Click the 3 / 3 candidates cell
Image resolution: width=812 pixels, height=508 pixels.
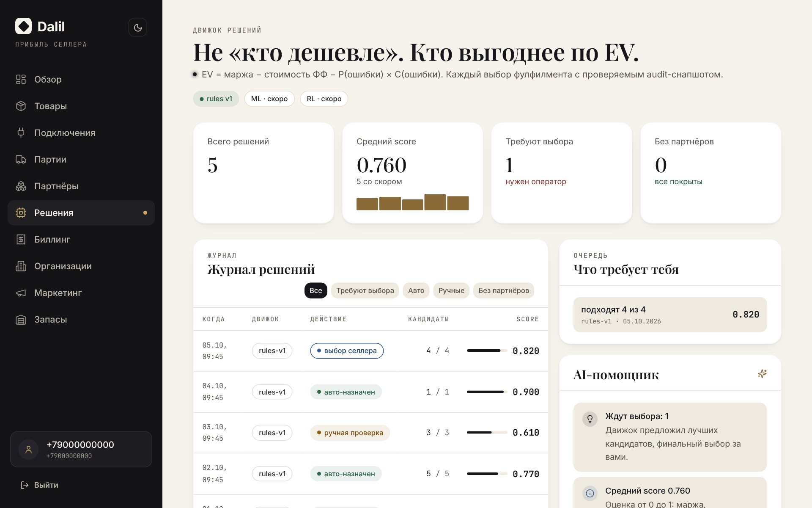(438, 433)
